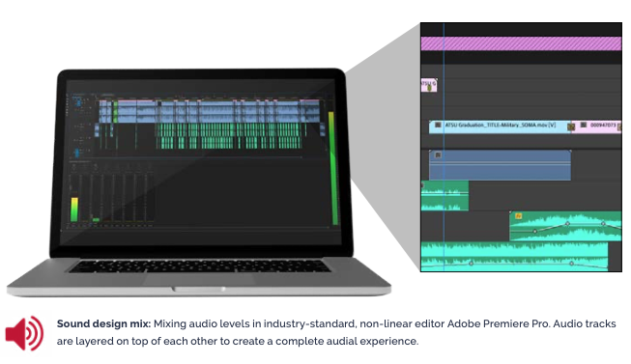Select the ATSU Graduation_TITLE-Military_SOMA.mov clip

[x=500, y=126]
